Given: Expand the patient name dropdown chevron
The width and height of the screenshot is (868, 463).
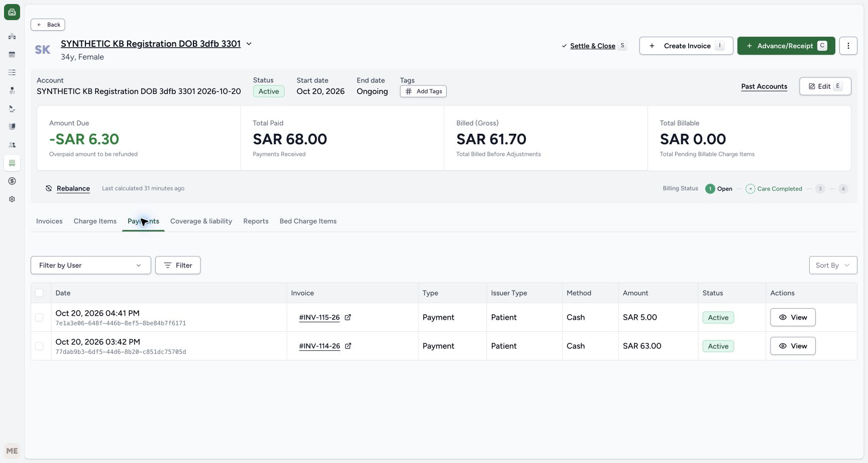Looking at the screenshot, I should 249,44.
